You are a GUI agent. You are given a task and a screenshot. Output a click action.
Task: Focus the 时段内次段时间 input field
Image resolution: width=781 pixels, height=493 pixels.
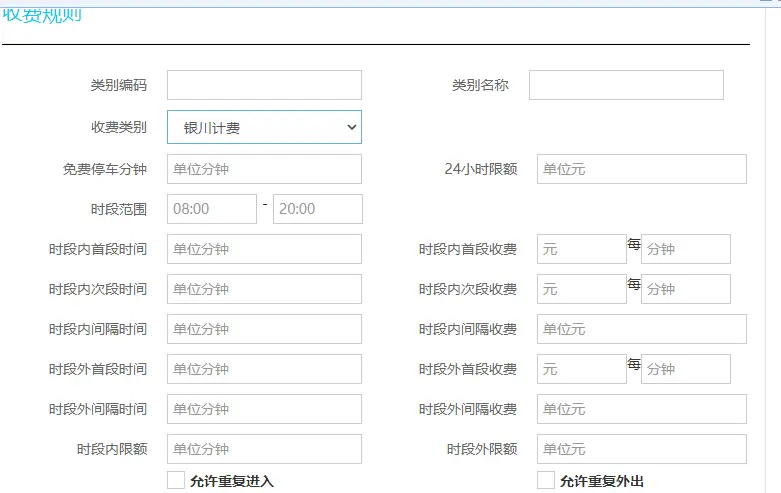point(264,289)
